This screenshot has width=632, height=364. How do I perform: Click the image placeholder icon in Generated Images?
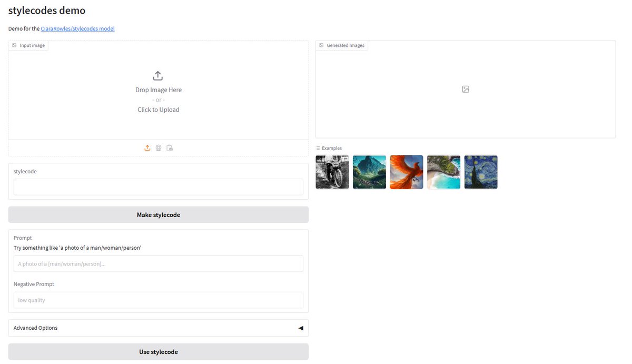[x=466, y=90]
